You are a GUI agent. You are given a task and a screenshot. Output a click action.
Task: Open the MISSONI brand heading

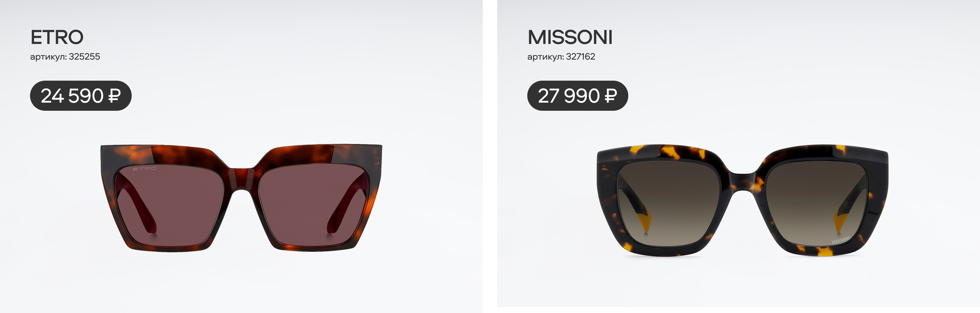click(570, 37)
